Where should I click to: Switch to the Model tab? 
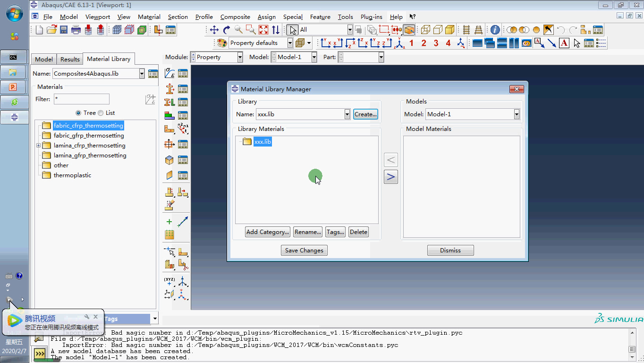coord(44,59)
